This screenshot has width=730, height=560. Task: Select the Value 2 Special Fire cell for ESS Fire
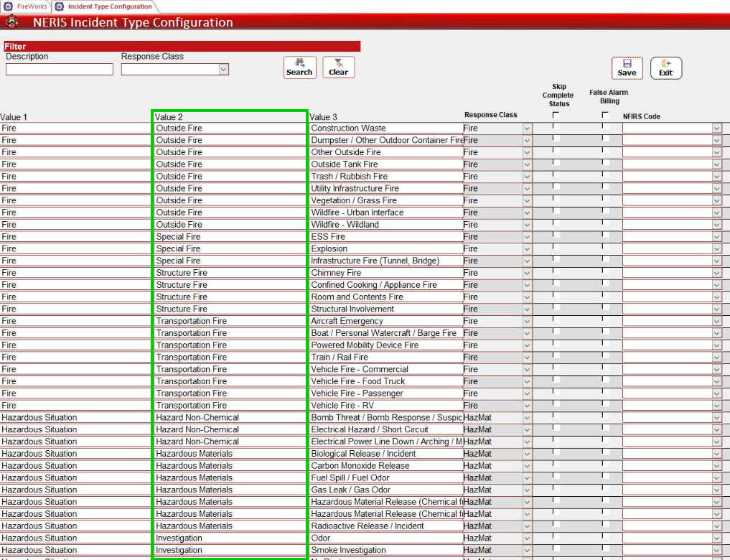tap(230, 237)
